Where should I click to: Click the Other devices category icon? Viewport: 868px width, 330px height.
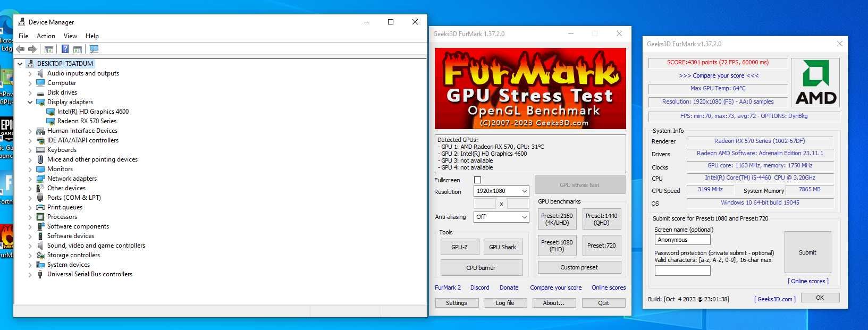[x=40, y=188]
